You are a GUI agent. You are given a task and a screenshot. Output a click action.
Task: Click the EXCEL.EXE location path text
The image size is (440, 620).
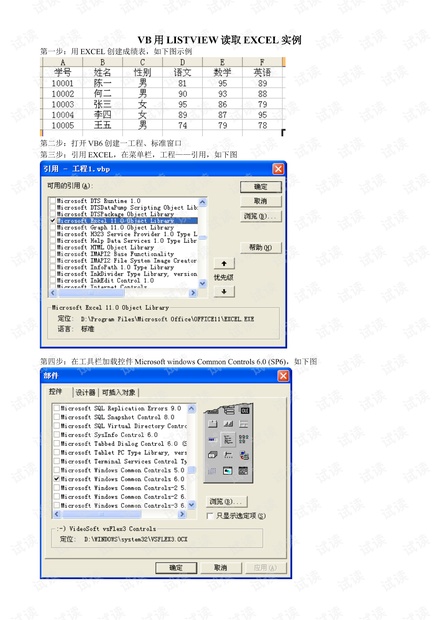tap(168, 319)
